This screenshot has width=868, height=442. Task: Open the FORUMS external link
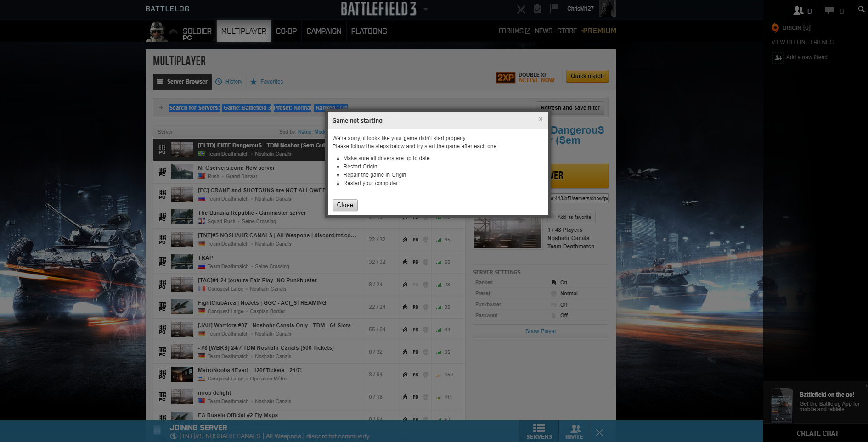point(514,31)
